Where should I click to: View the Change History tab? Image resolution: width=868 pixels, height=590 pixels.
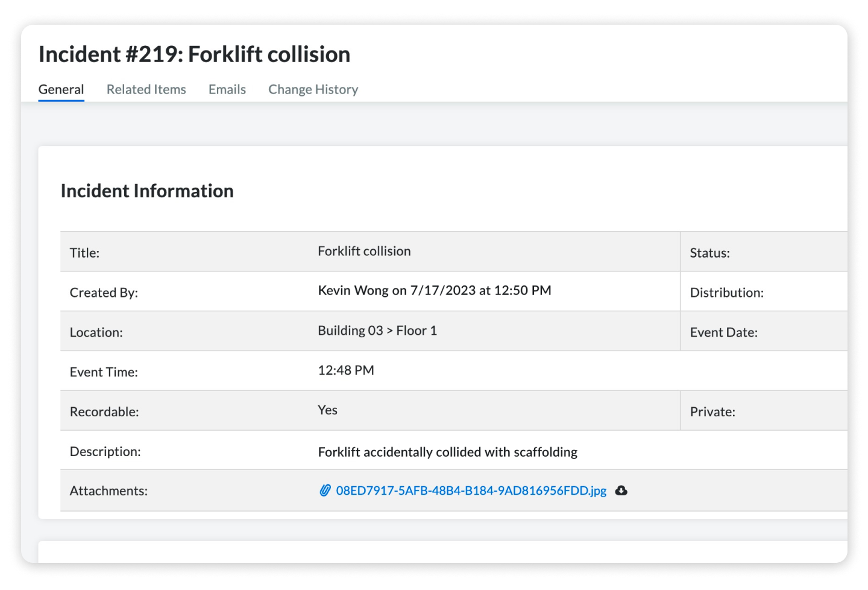point(313,89)
